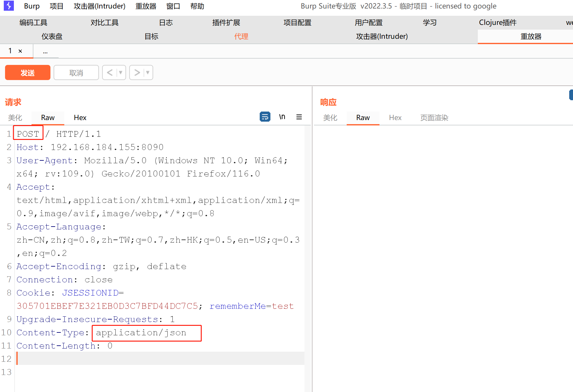The height and width of the screenshot is (392, 573).
Task: Click the Accept-Language header name
Action: pyautogui.click(x=59, y=227)
